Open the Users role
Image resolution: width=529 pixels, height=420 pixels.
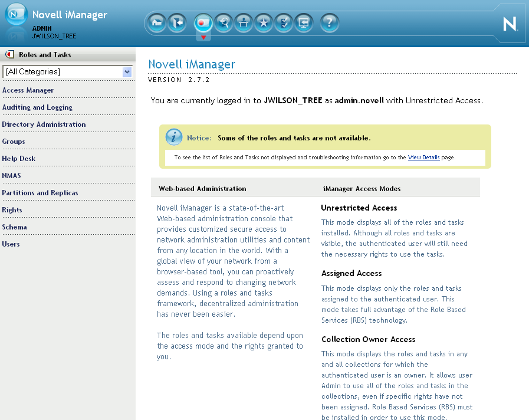11,244
